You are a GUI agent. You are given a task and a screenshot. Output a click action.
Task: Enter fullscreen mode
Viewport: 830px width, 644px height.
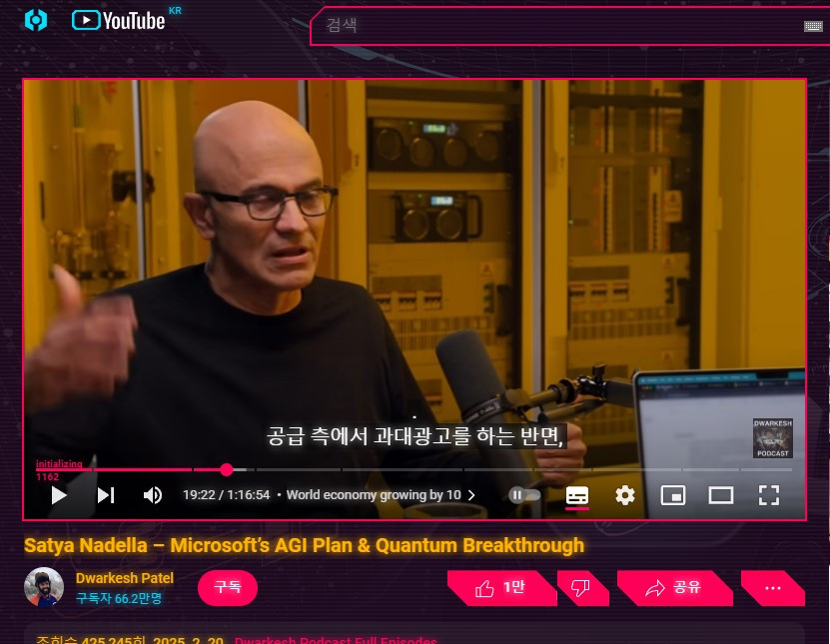769,495
